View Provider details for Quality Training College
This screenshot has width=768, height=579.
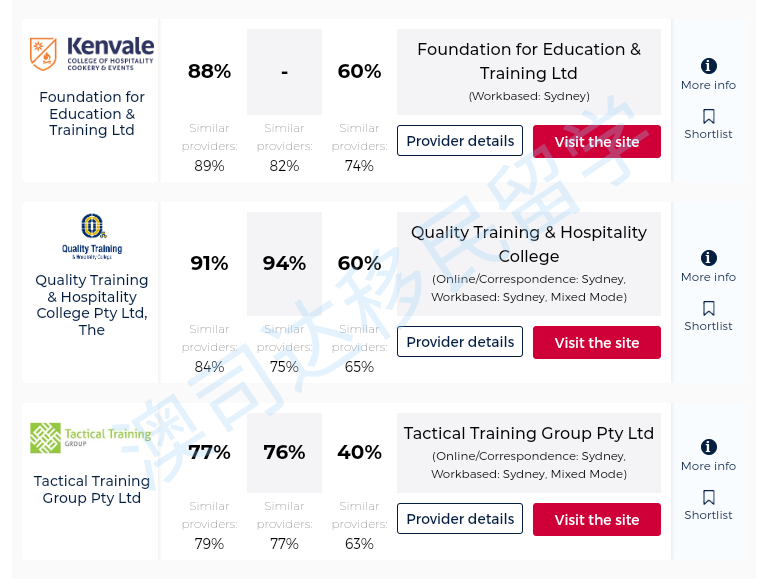[460, 342]
